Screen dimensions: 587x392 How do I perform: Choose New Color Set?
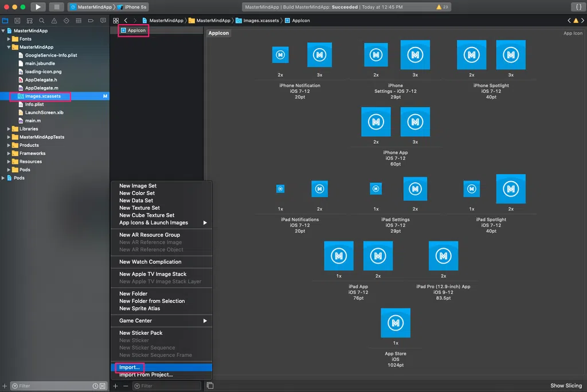point(162,193)
